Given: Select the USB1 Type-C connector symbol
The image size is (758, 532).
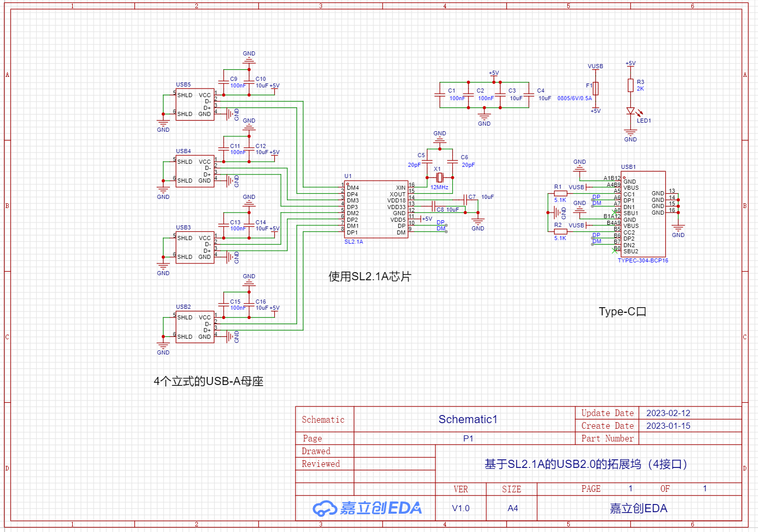Looking at the screenshot, I should [x=643, y=214].
